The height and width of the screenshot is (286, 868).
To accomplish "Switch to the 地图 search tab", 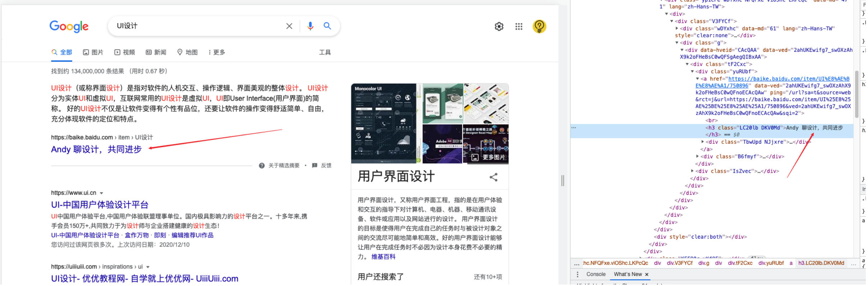I will point(187,52).
